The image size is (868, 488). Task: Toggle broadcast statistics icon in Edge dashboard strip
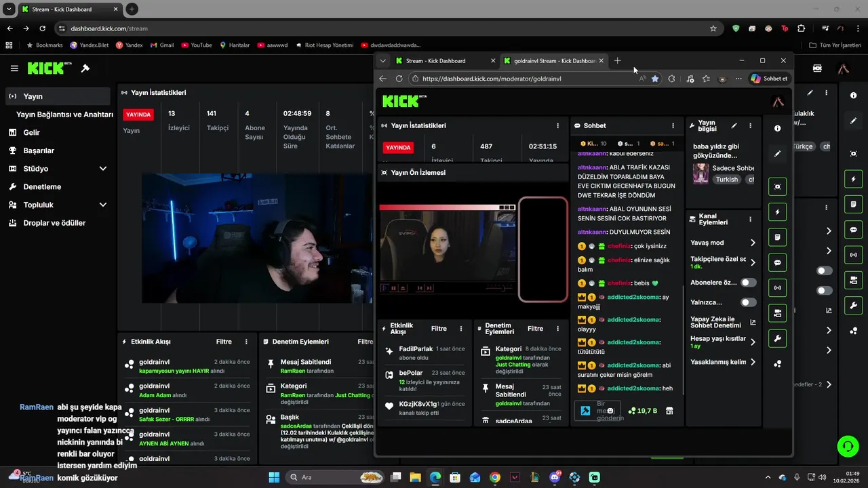[777, 287]
